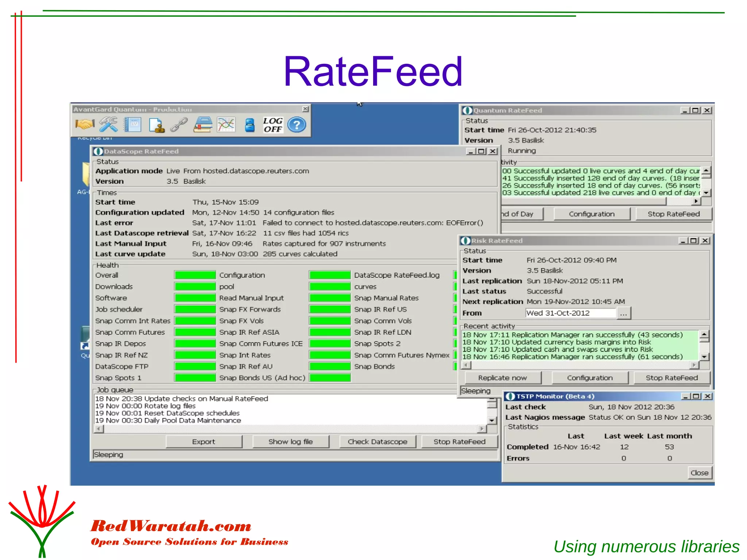Open the document with stamp icon
The image size is (747, 560).
point(156,125)
